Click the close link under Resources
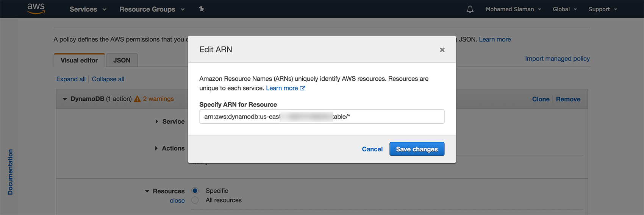The height and width of the screenshot is (215, 644). coord(177,201)
